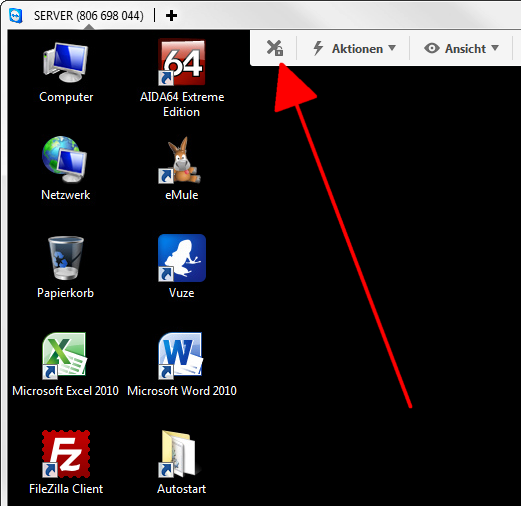Click the 'AIDA64 Extreme Edition' label text

pos(182,104)
